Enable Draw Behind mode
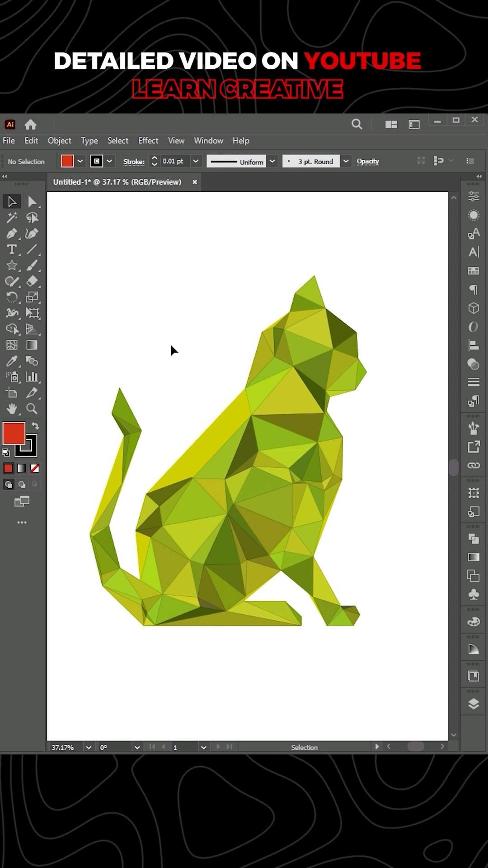Screen dimensions: 488x868 click(21, 485)
